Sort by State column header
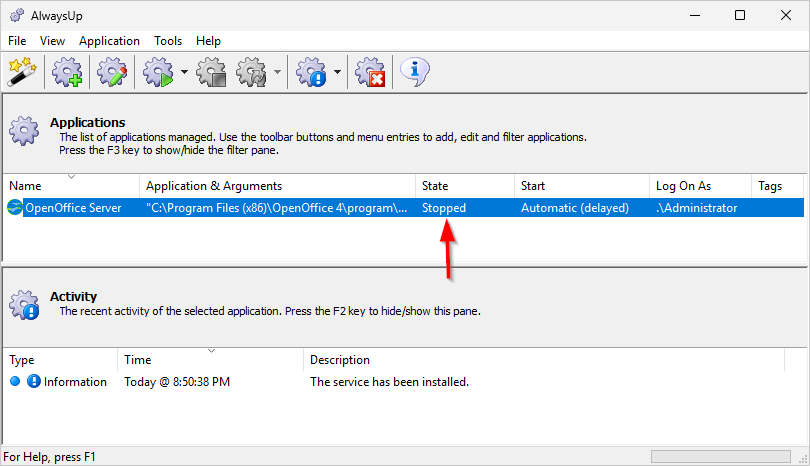 (465, 186)
